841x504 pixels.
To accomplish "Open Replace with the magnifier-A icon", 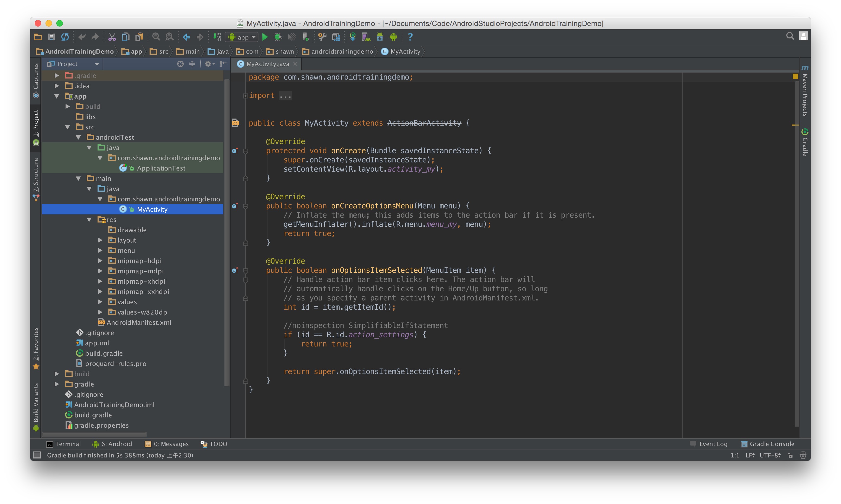I will tap(169, 37).
